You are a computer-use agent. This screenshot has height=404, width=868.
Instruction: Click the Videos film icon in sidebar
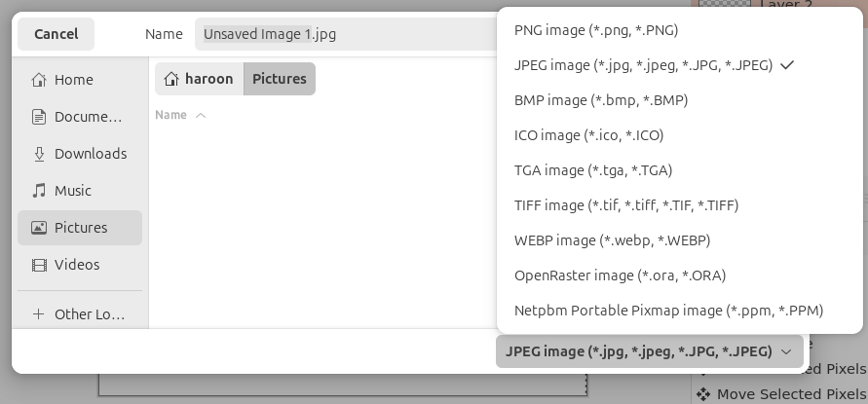click(39, 265)
